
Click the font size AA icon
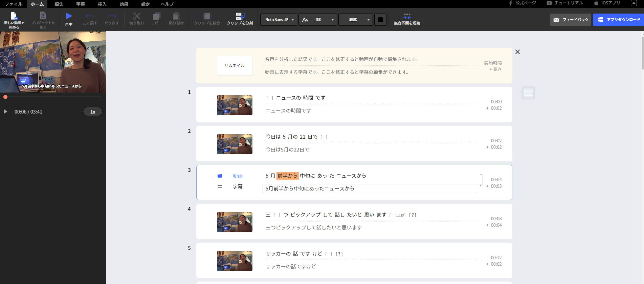305,20
